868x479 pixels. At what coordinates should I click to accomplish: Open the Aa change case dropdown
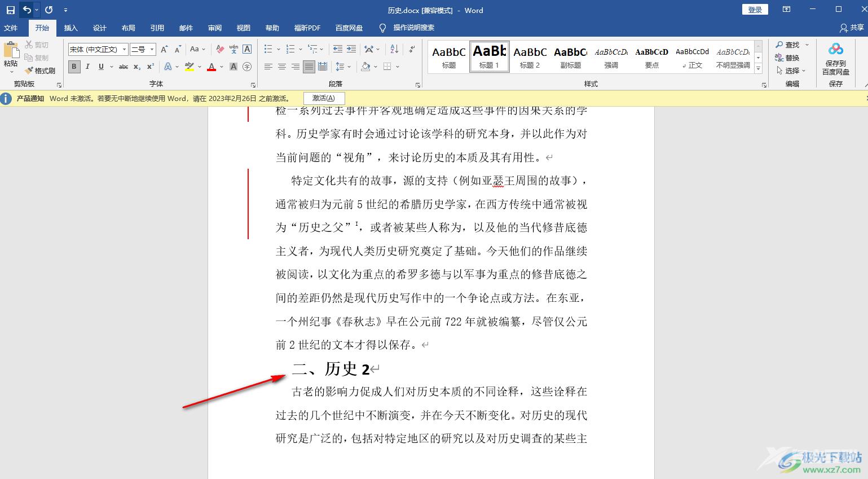pos(197,50)
